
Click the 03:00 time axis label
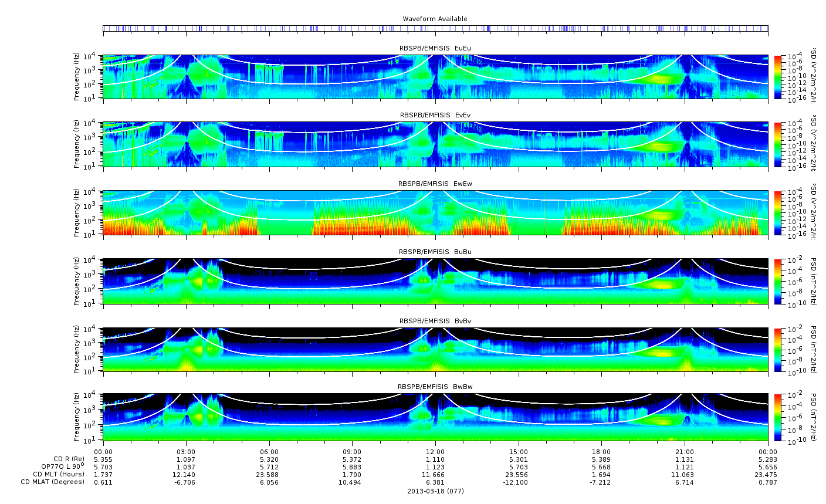[x=186, y=452]
